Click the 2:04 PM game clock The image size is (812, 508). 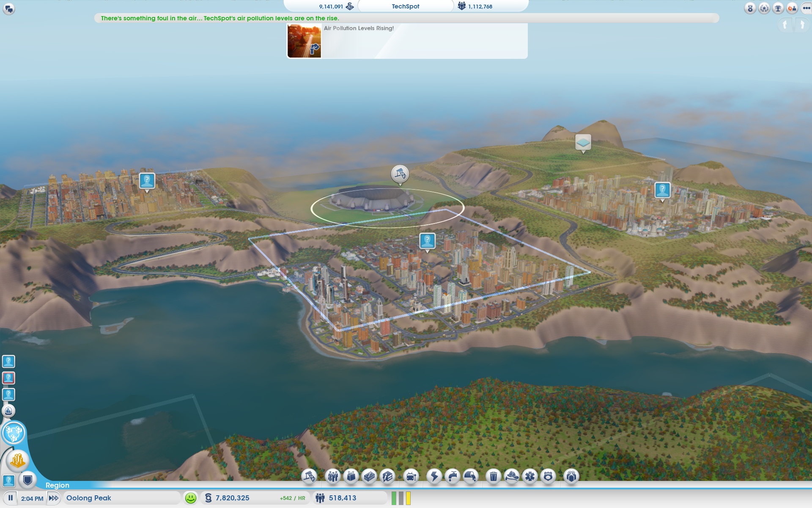[x=32, y=498]
